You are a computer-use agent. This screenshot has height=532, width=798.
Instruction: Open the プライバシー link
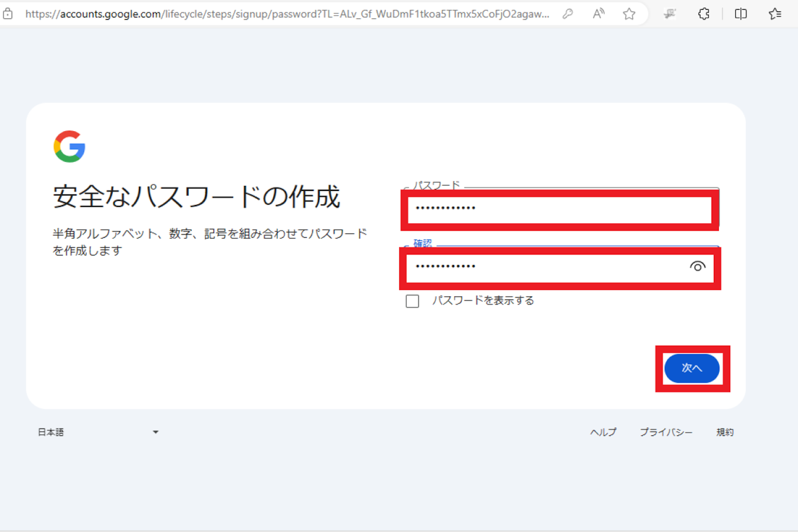pyautogui.click(x=666, y=432)
